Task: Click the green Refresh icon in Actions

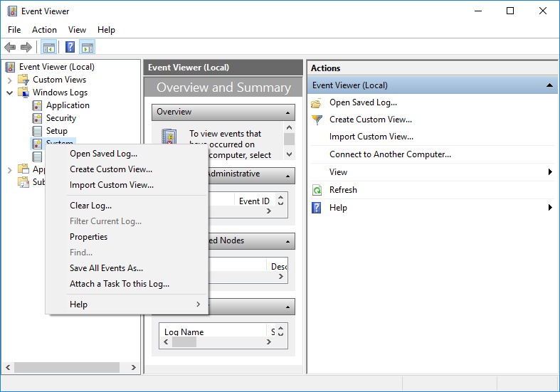Action: tap(317, 190)
